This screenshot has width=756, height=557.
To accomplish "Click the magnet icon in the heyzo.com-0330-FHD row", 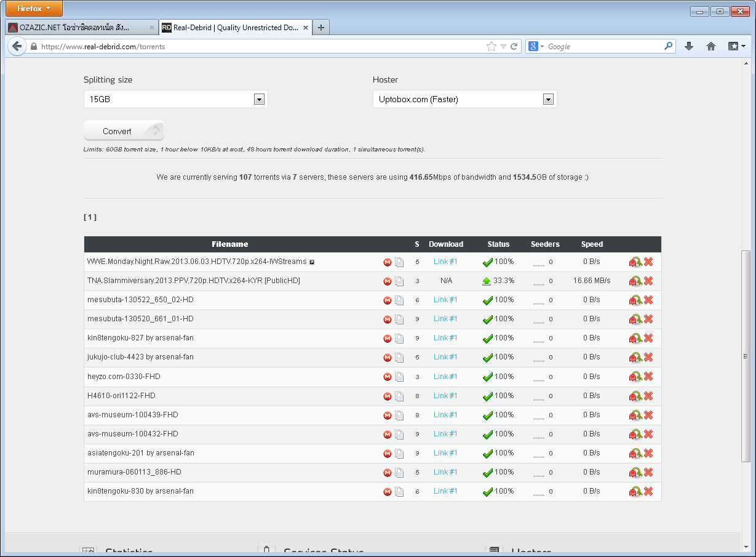I will pos(635,377).
